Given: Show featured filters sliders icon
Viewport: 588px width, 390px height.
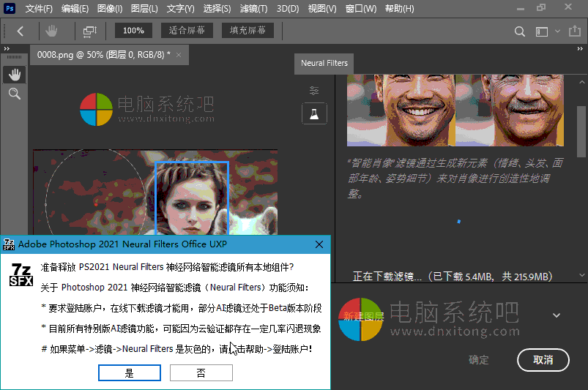Looking at the screenshot, I should point(314,90).
